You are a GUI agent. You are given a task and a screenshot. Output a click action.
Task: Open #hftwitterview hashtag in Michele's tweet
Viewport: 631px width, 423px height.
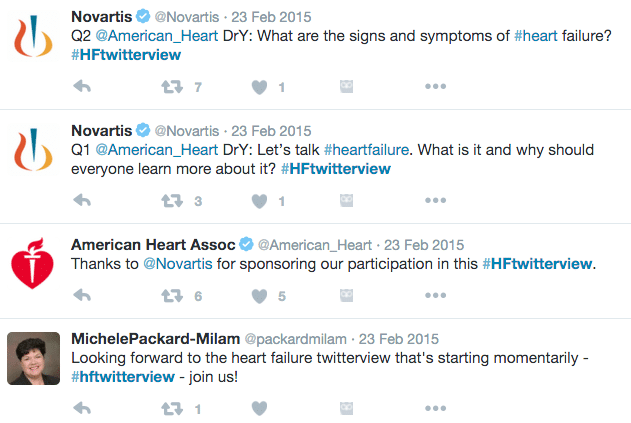123,377
